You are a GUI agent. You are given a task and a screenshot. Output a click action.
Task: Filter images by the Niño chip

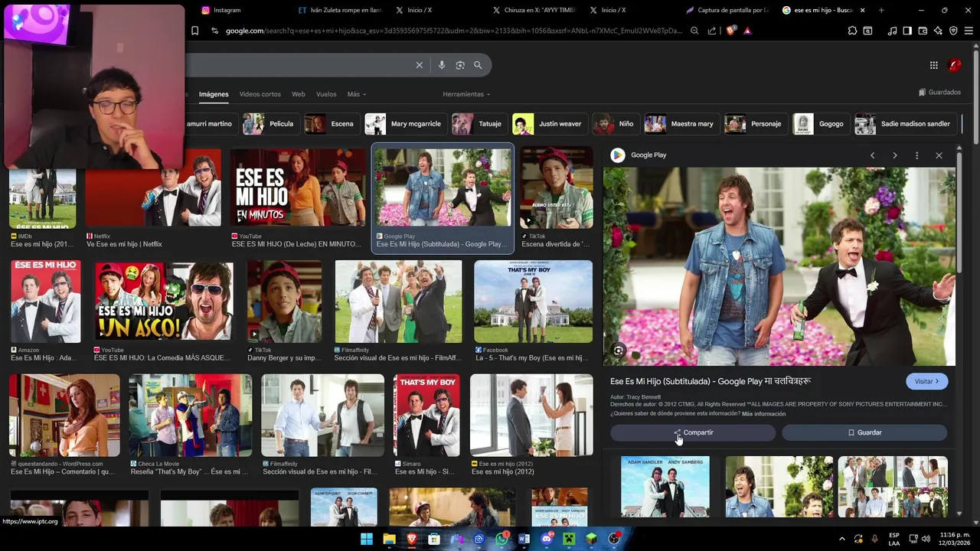pyautogui.click(x=615, y=124)
